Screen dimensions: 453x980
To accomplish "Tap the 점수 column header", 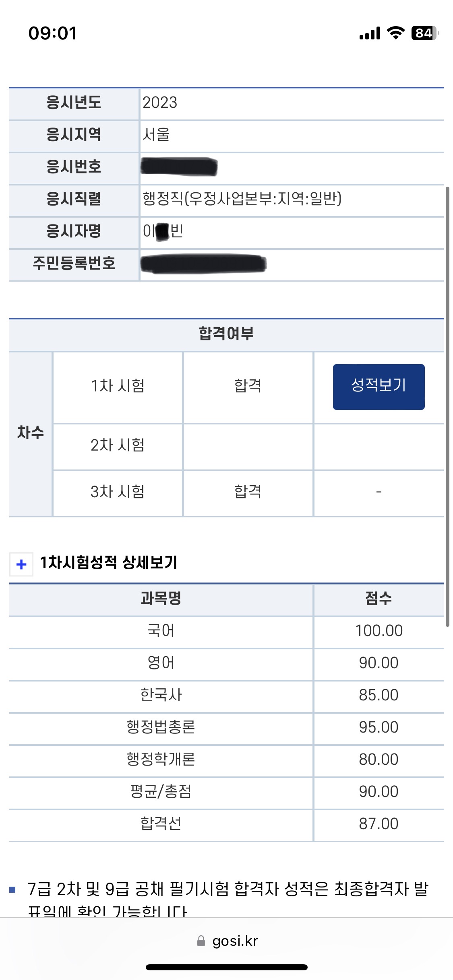I will pos(379,599).
